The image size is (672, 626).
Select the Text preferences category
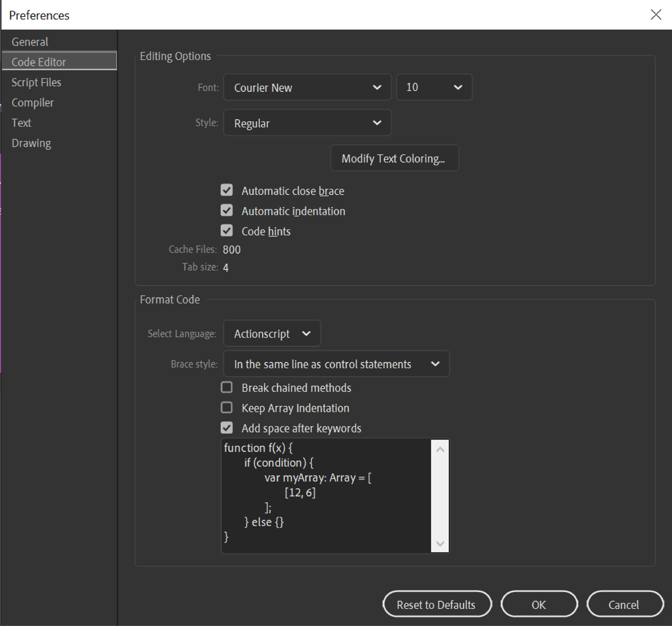click(x=21, y=122)
